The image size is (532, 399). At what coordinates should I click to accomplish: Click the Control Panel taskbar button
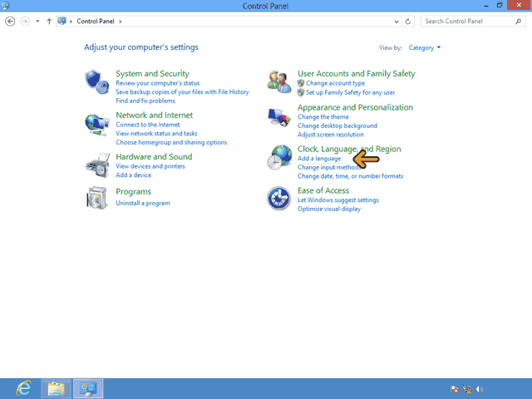88,389
